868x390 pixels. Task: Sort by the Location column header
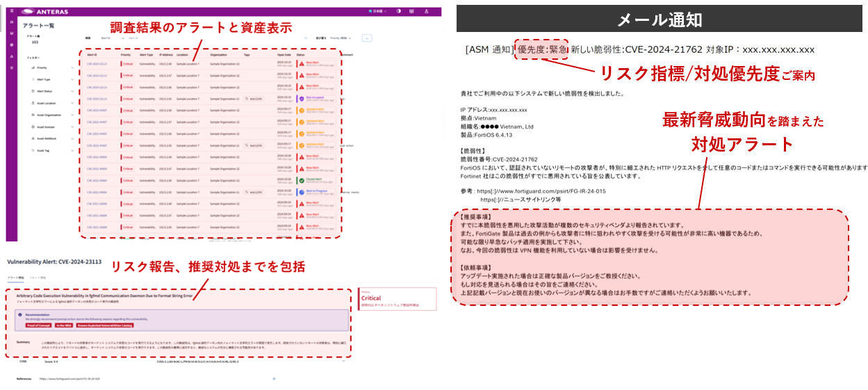(x=183, y=54)
